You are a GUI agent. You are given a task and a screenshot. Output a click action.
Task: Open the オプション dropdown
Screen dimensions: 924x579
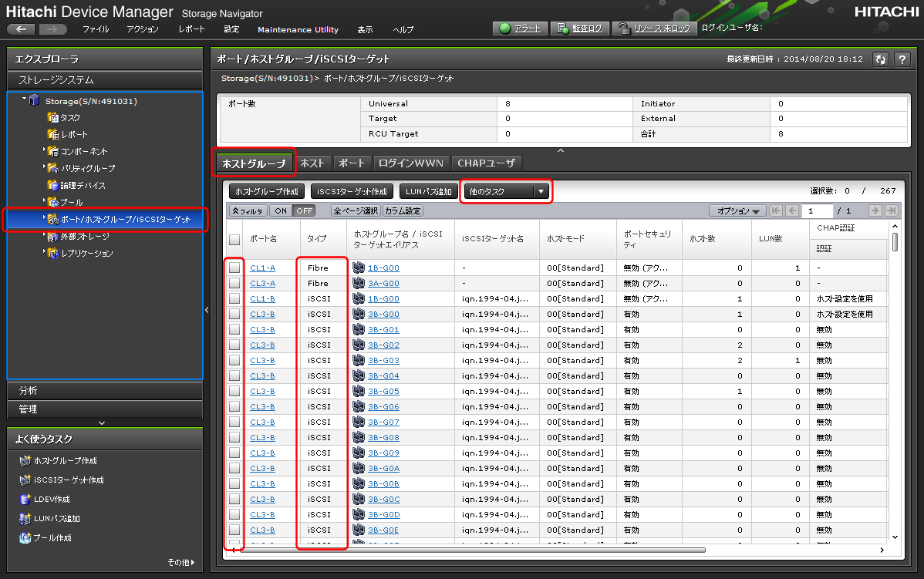point(737,210)
